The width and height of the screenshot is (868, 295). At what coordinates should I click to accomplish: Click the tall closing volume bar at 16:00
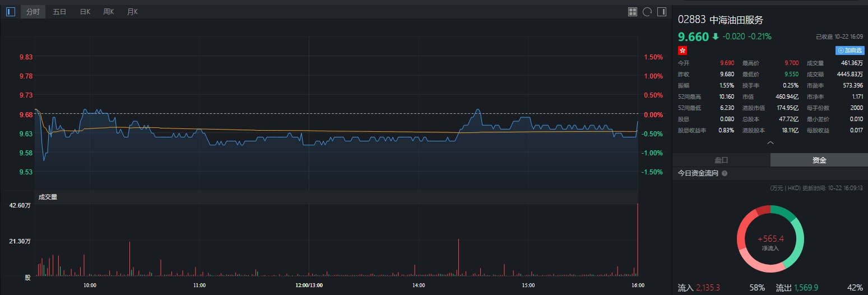click(x=638, y=239)
